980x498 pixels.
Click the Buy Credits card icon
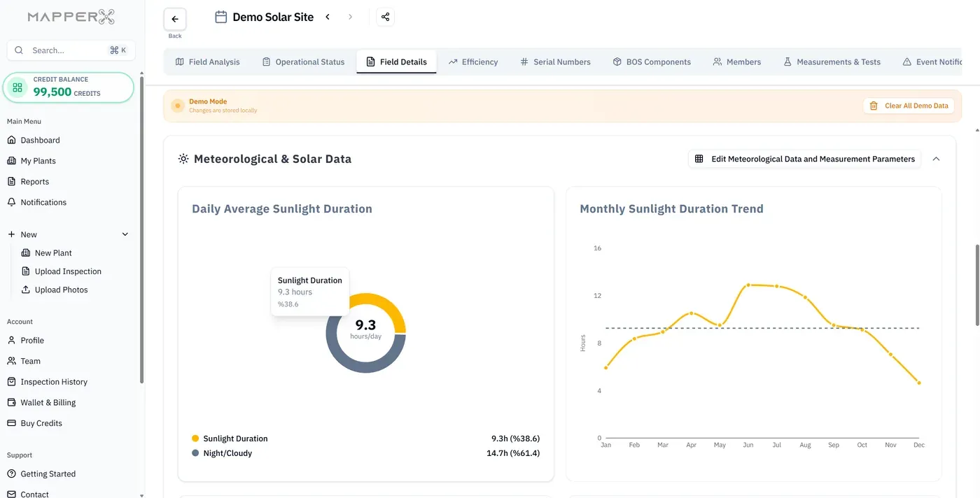[11, 423]
